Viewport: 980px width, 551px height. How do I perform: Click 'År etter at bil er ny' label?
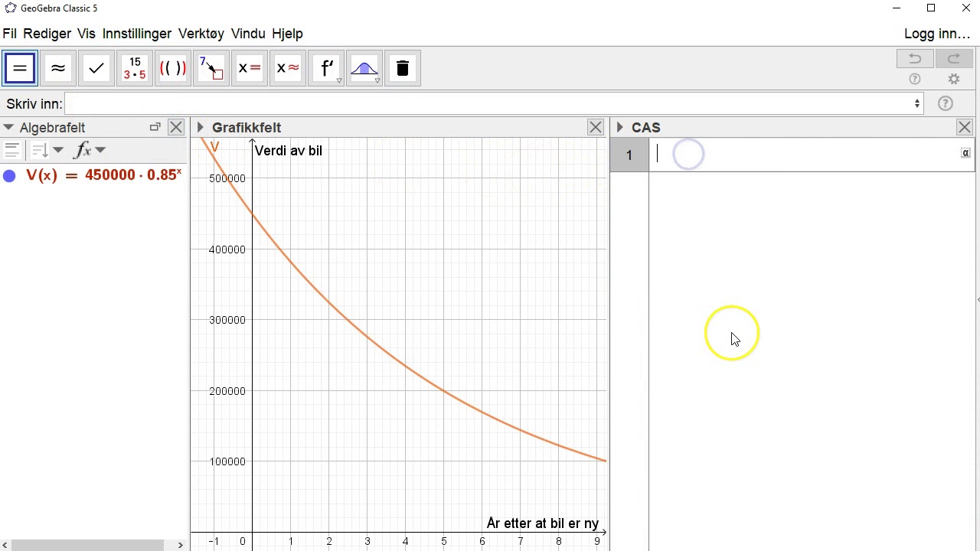543,523
